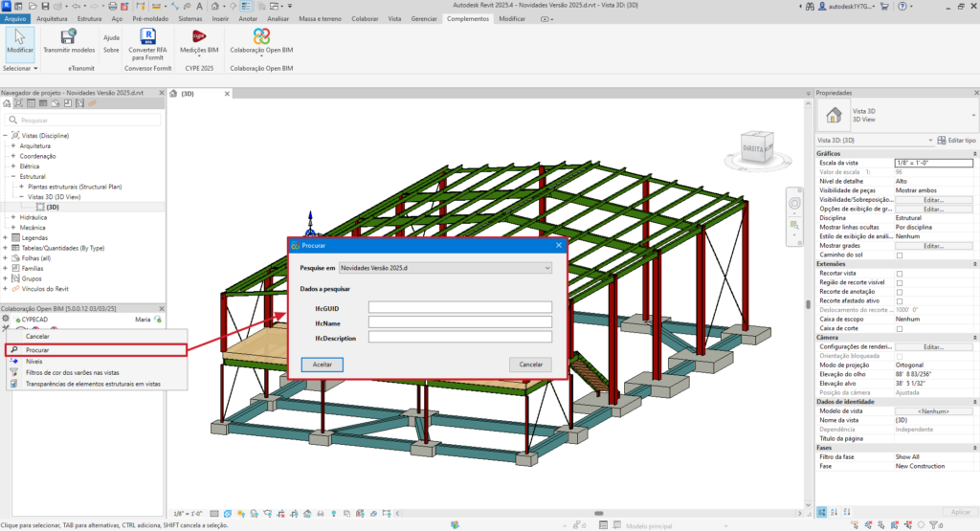Open the Medições BIM CYPE tool
The height and width of the screenshot is (531, 980).
[x=199, y=41]
